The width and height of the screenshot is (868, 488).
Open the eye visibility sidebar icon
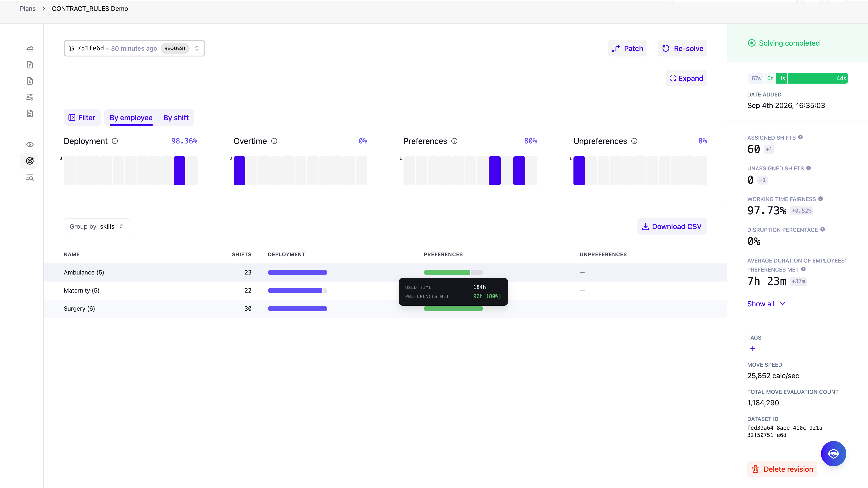coord(30,145)
